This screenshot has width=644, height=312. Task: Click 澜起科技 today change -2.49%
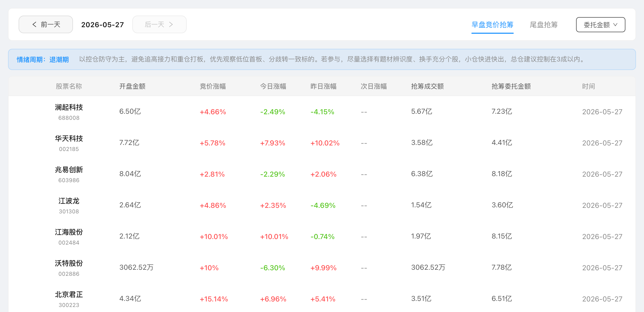point(273,112)
